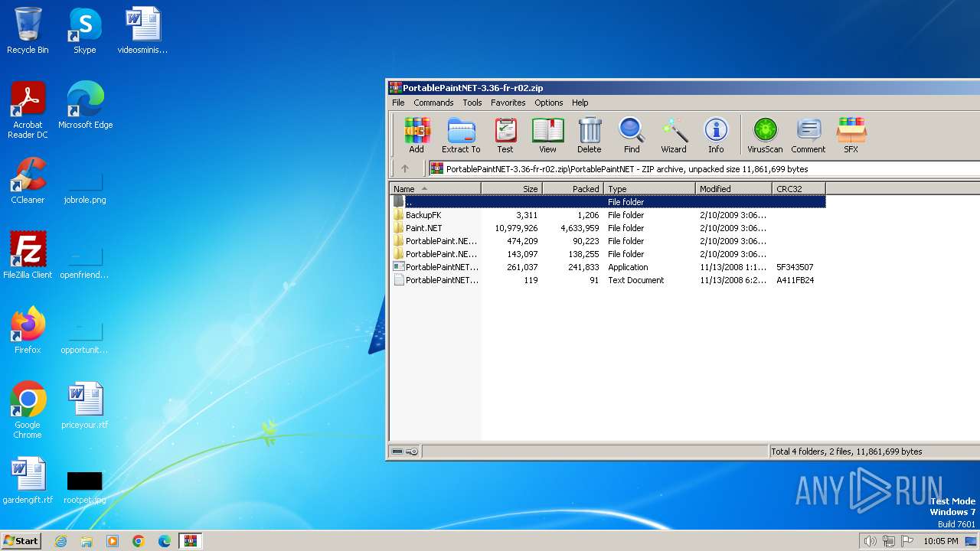The width and height of the screenshot is (980, 551).
Task: Open Firefox desktop shortcut
Action: point(28,331)
